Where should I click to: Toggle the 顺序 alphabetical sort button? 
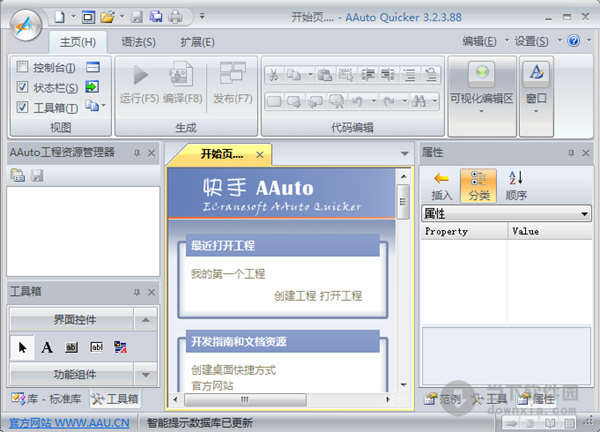click(516, 186)
